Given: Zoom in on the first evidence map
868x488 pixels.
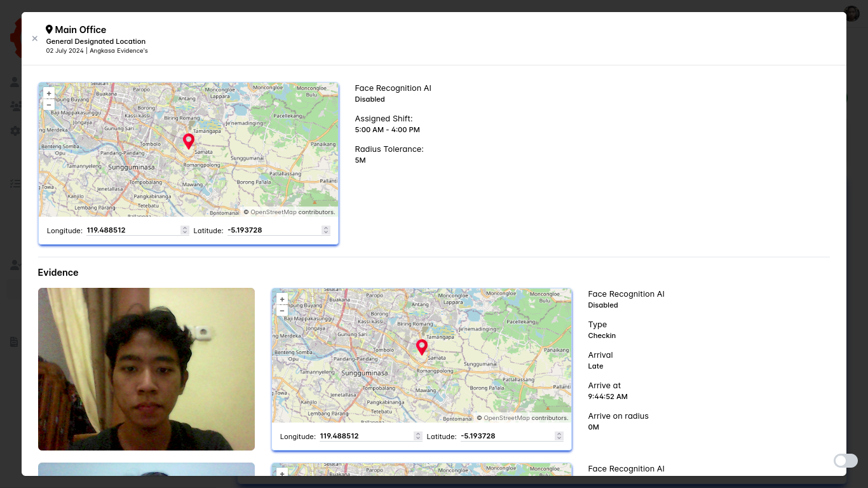Looking at the screenshot, I should coord(282,299).
